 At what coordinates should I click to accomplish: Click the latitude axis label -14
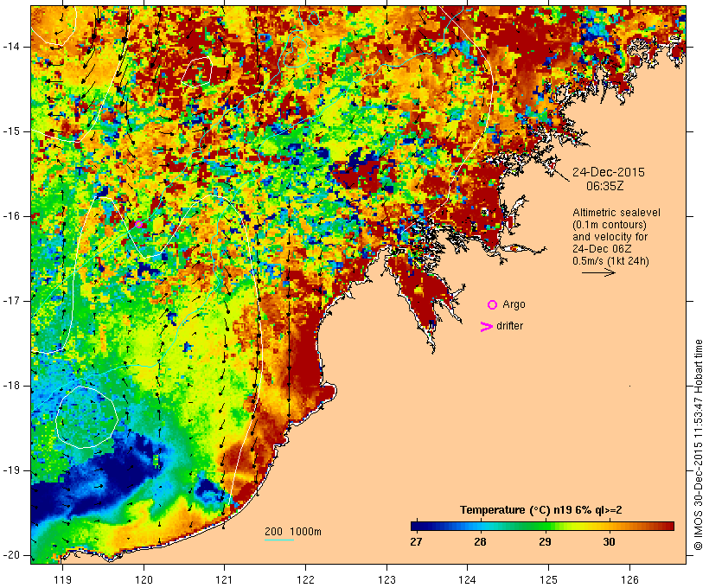click(11, 47)
